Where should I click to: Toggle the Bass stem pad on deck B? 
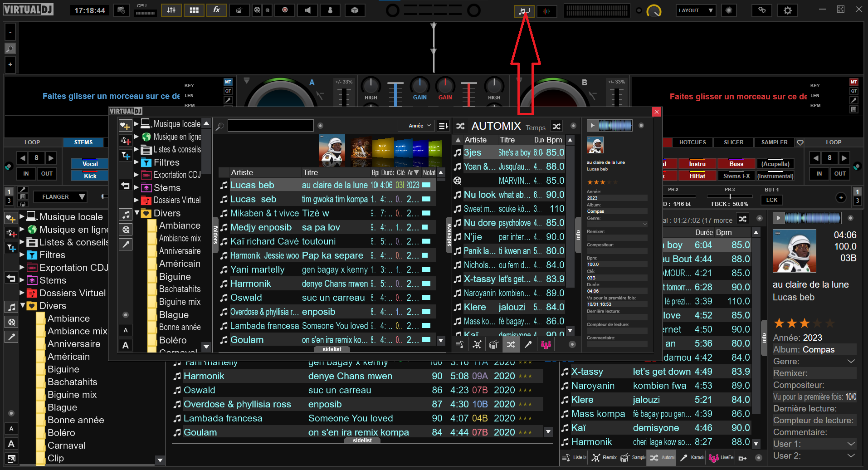tap(736, 164)
